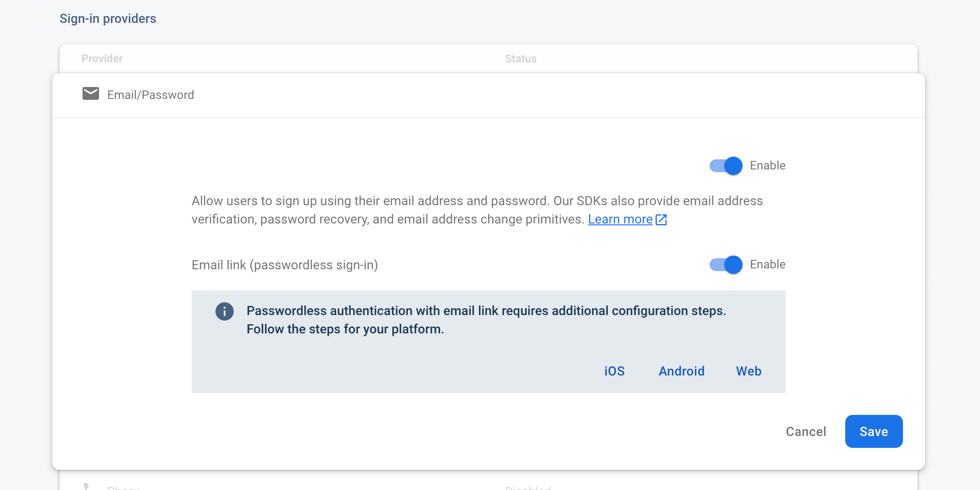The width and height of the screenshot is (980, 490).
Task: Open the iOS configuration steps
Action: (x=614, y=371)
